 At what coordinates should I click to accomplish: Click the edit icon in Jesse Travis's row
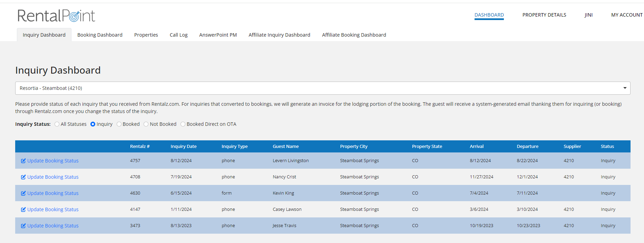pyautogui.click(x=23, y=226)
